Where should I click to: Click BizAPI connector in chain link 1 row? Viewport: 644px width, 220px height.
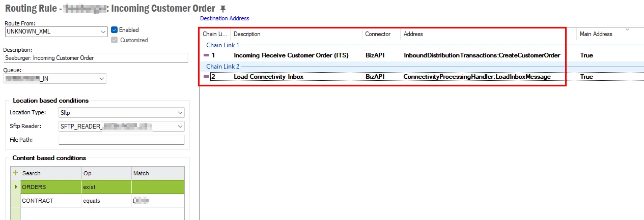(x=375, y=55)
